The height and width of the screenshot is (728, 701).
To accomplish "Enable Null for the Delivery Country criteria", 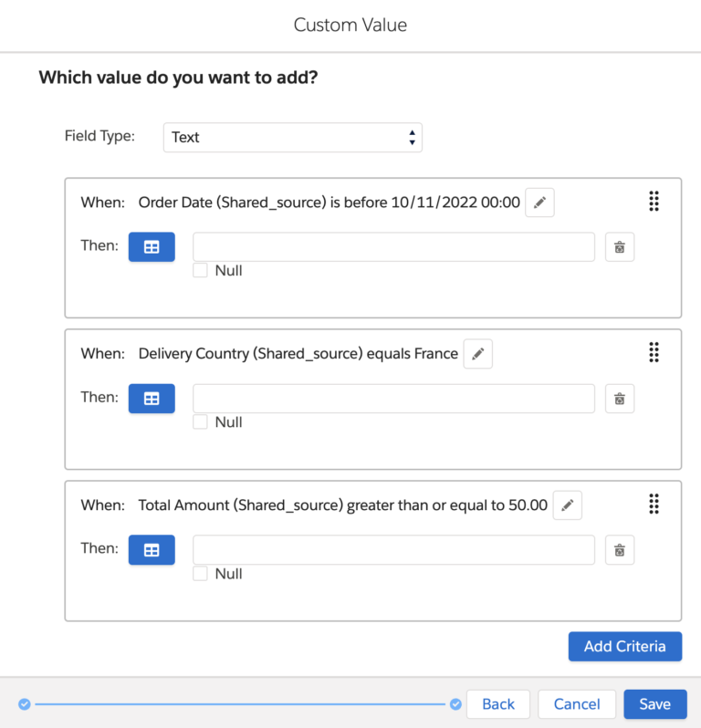I will point(201,421).
